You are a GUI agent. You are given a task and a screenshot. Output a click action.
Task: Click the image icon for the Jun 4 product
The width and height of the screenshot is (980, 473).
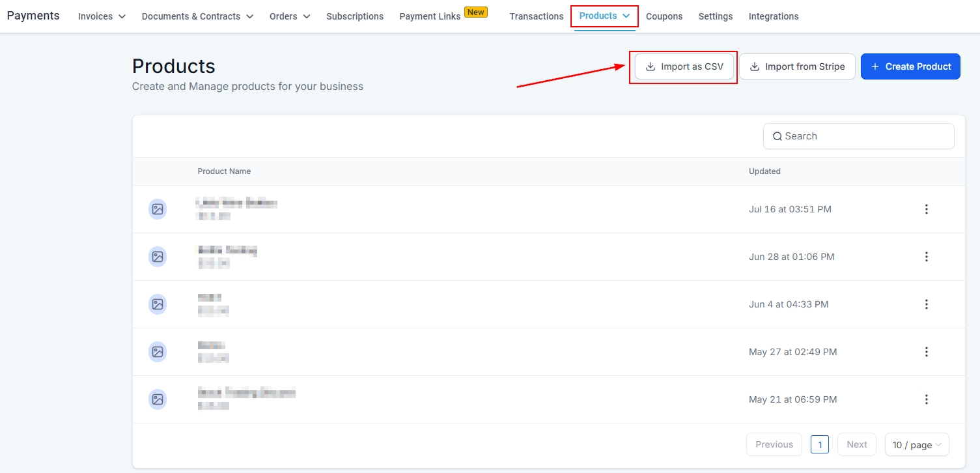(157, 304)
